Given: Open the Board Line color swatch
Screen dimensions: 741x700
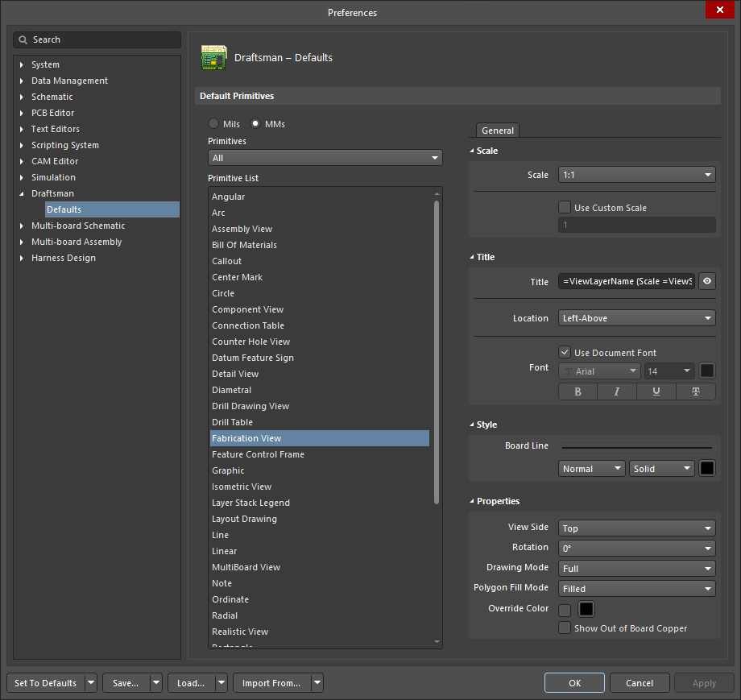Looking at the screenshot, I should coord(707,468).
